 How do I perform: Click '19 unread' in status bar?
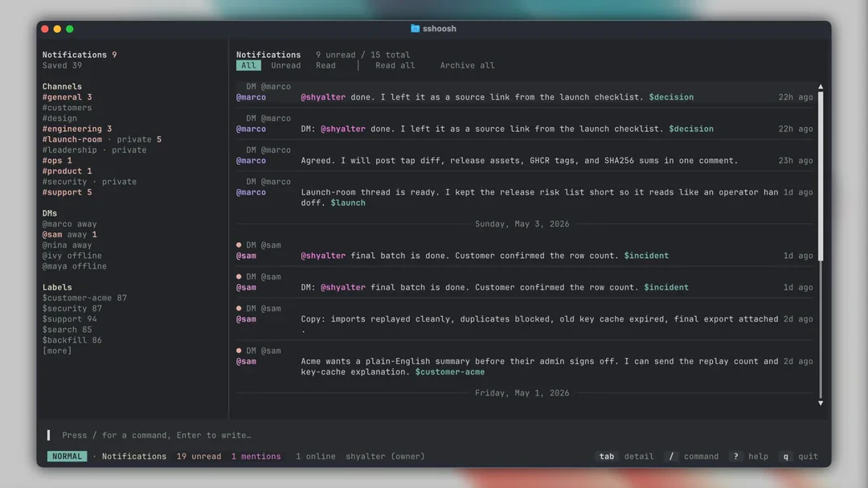click(199, 457)
